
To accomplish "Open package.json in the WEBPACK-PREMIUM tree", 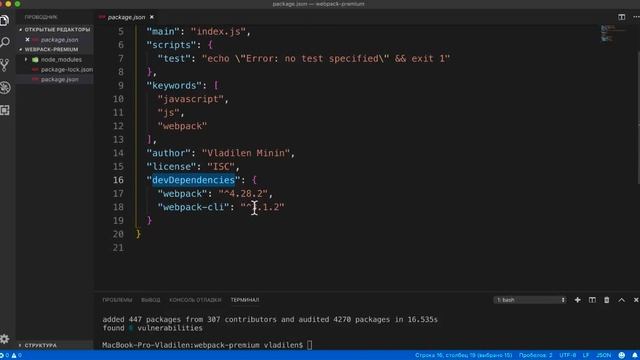I will pos(55,80).
